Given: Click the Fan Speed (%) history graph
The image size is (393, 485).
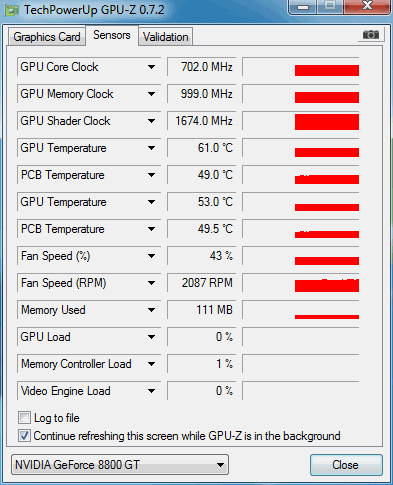Looking at the screenshot, I should (x=301, y=256).
